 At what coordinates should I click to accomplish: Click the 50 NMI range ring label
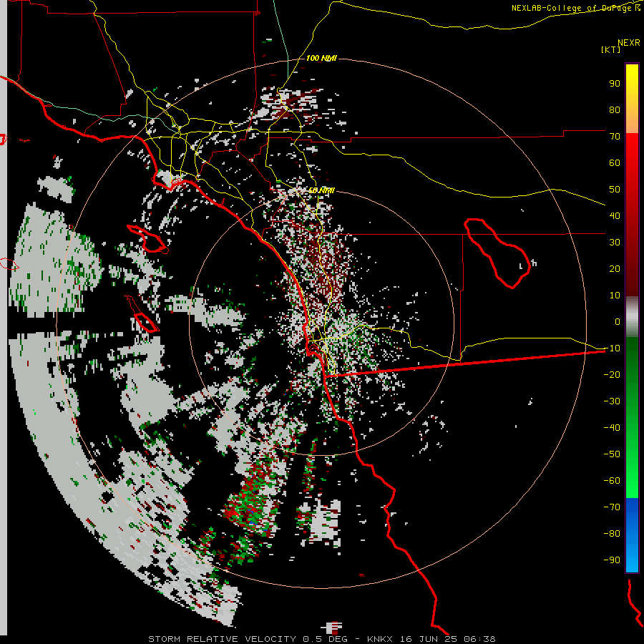coord(321,190)
